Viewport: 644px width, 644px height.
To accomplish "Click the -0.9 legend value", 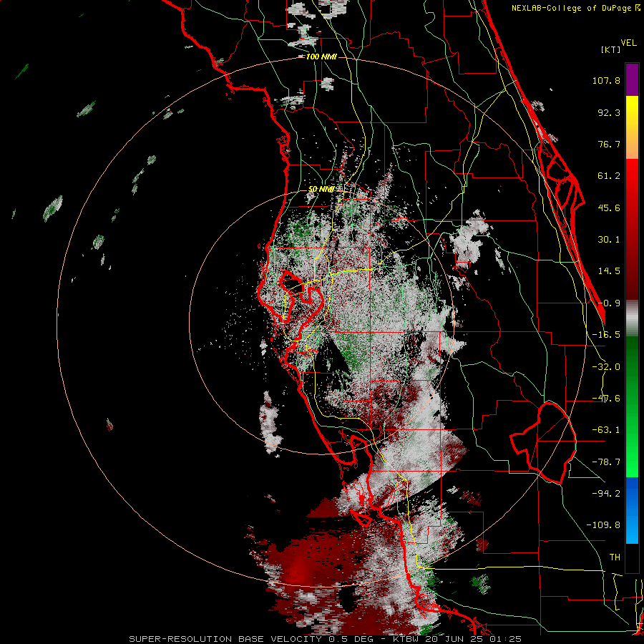I will [x=609, y=303].
